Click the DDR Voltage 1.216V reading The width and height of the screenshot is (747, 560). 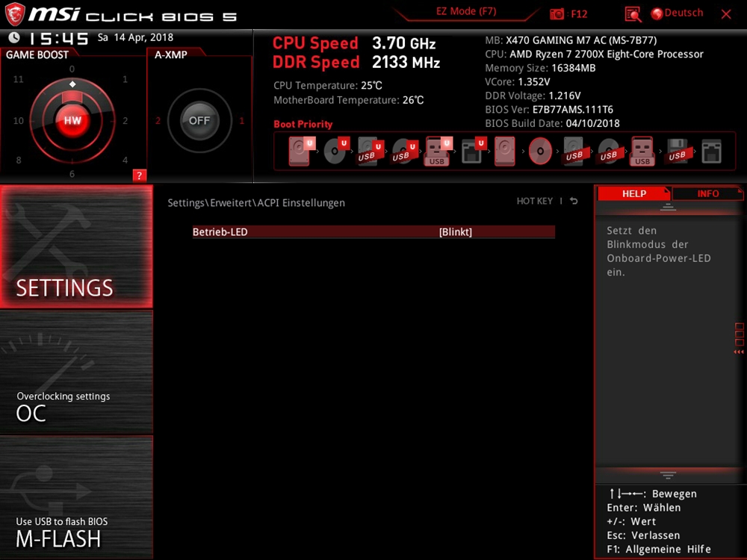click(533, 96)
